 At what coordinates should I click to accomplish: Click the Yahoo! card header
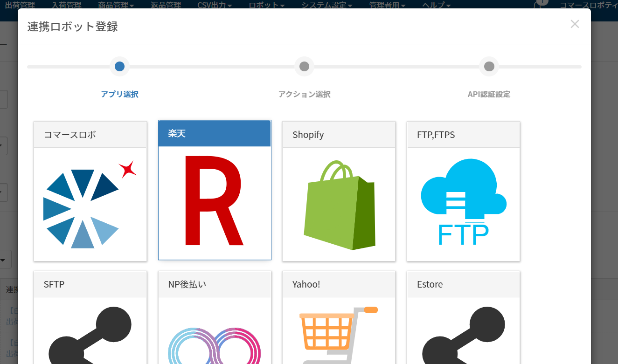(x=339, y=284)
